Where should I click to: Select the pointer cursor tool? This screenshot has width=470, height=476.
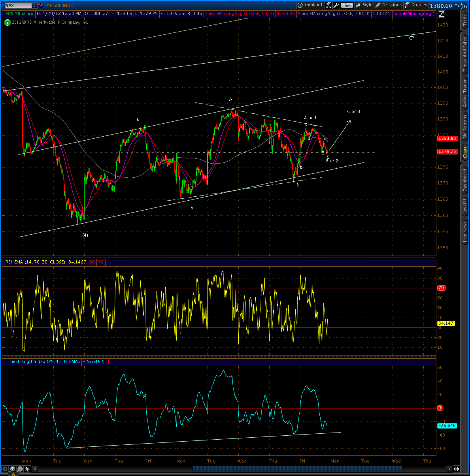pos(27,469)
